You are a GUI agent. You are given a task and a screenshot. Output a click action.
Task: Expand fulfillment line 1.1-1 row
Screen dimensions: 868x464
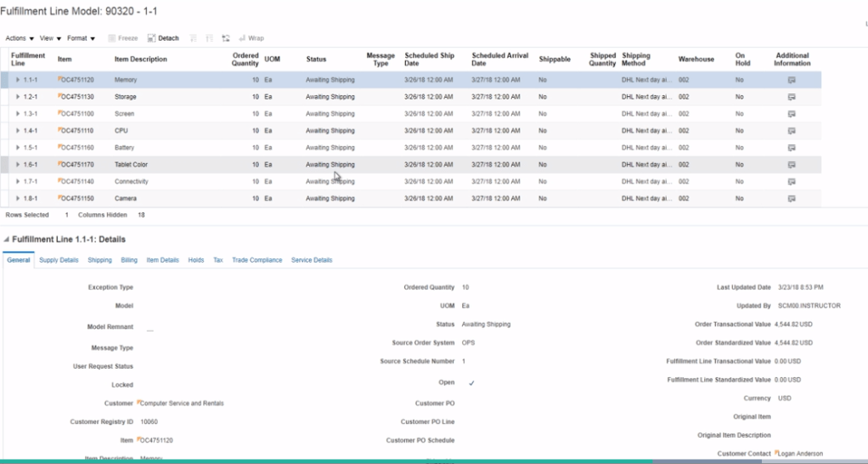[x=18, y=80]
